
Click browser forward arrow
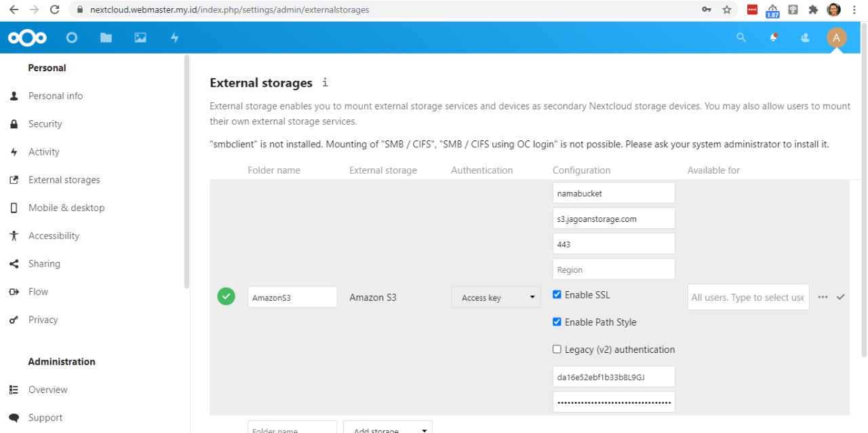(34, 10)
